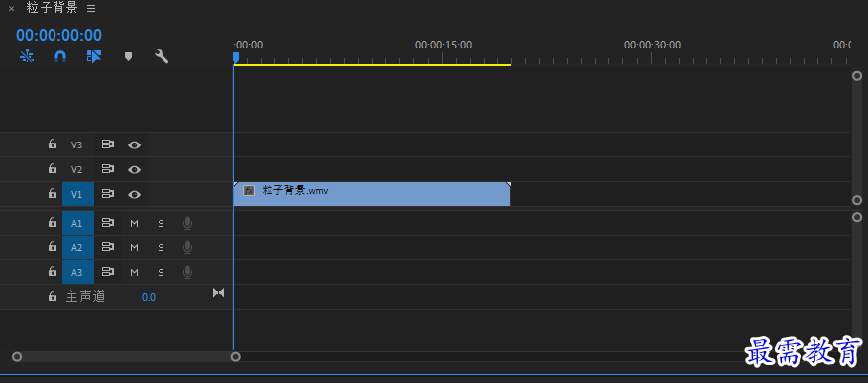Screen dimensions: 868x383
Task: Close the 粒子背景 sequence tab
Action: pyautogui.click(x=11, y=9)
